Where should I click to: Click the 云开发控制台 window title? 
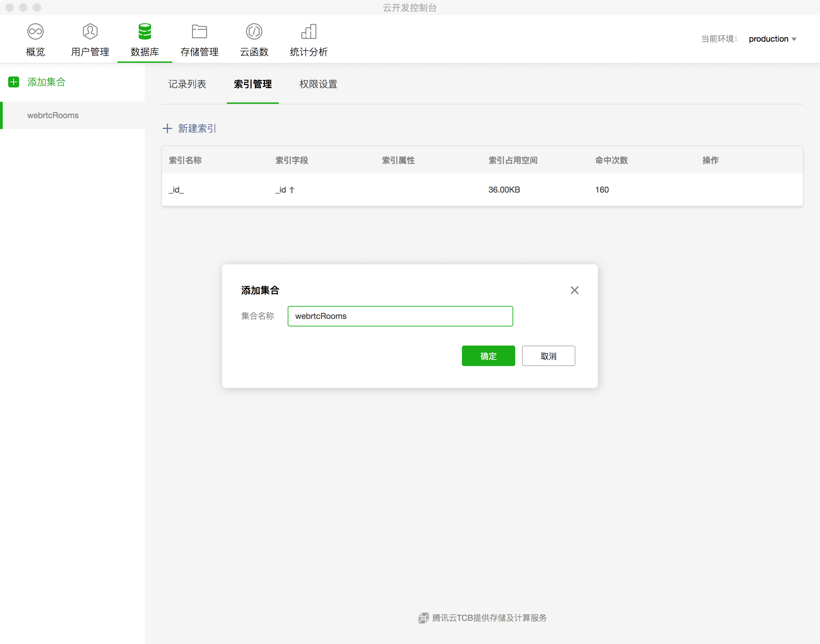[x=410, y=8]
